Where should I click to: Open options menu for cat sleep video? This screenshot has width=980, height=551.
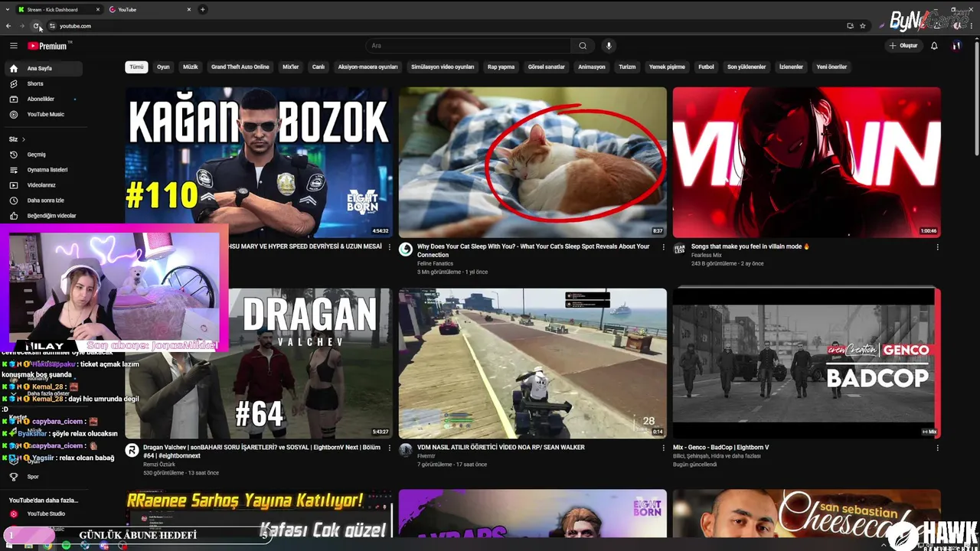(664, 247)
